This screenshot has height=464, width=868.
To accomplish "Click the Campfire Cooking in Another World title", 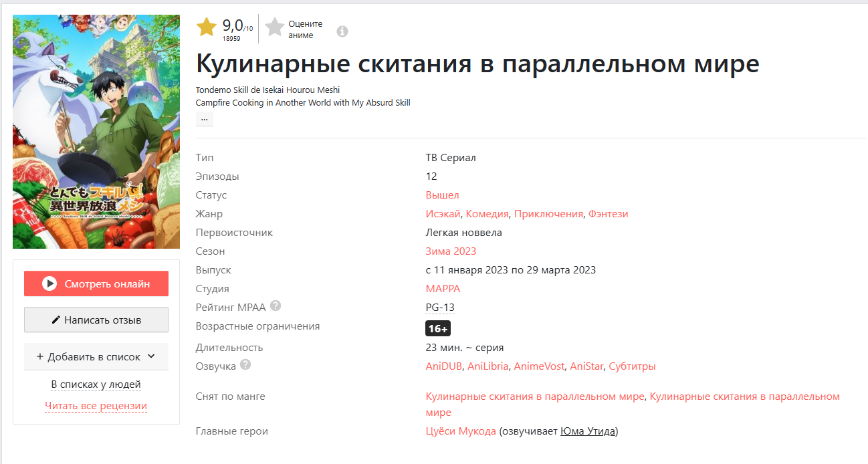I will 303,102.
